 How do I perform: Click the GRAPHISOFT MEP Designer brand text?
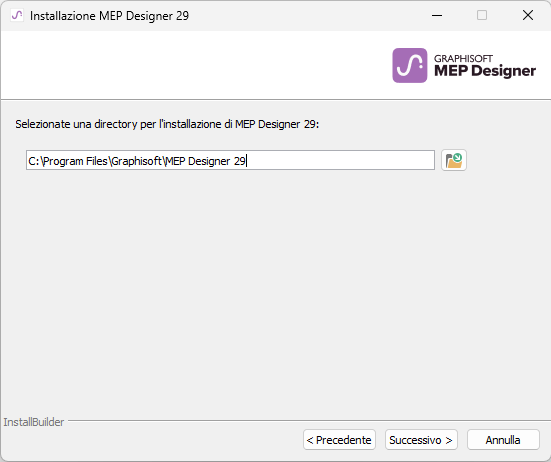click(485, 66)
